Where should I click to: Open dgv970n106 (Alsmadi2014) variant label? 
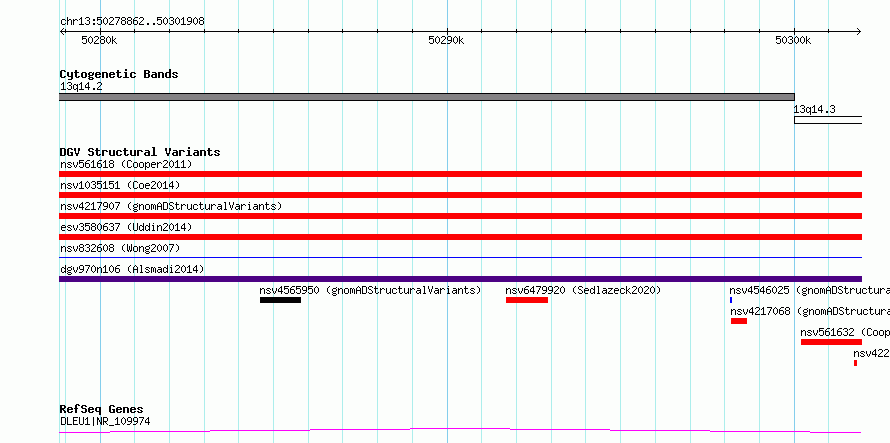coord(132,270)
